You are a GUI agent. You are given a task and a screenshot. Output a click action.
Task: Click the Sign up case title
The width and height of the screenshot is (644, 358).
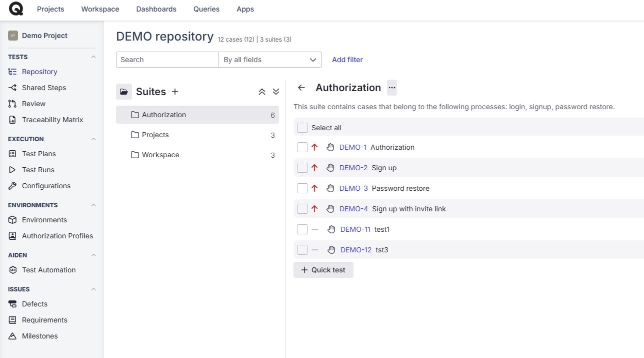point(384,168)
